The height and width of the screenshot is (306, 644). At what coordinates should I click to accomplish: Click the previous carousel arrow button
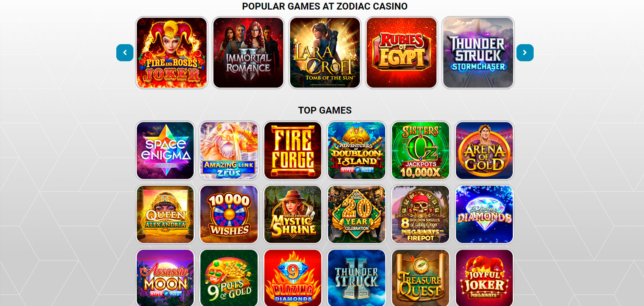coord(125,53)
